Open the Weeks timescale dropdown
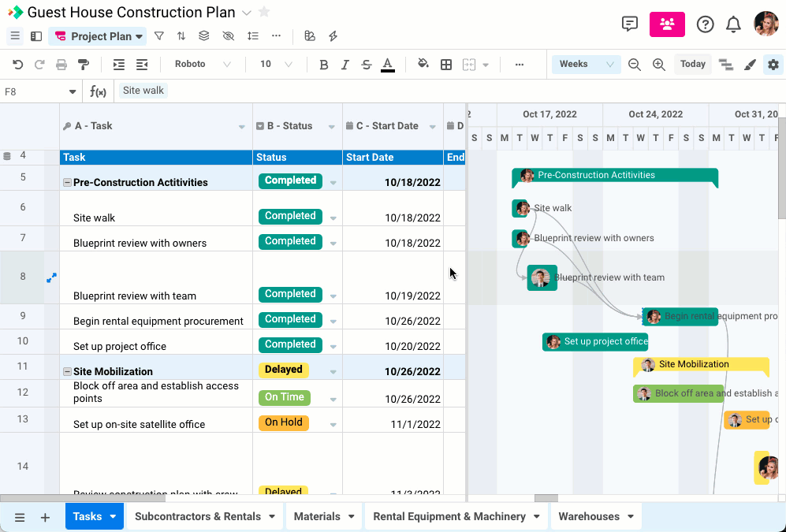This screenshot has width=786, height=532. pyautogui.click(x=584, y=65)
